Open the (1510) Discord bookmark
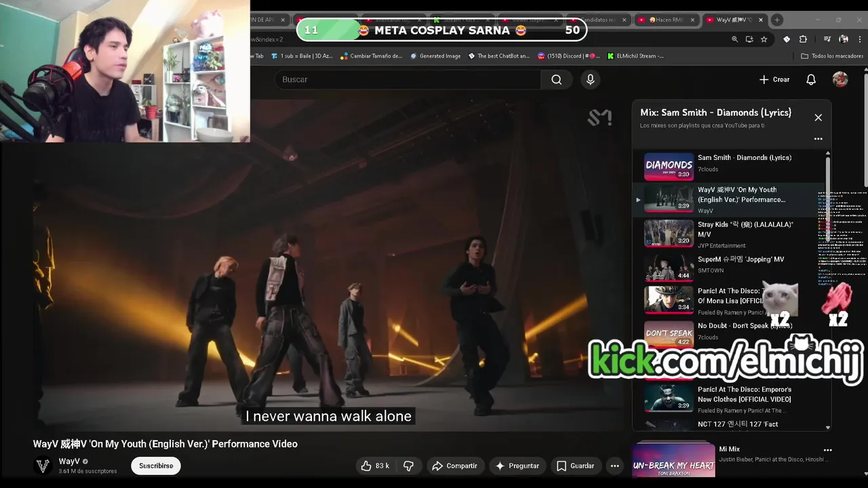 (568, 56)
